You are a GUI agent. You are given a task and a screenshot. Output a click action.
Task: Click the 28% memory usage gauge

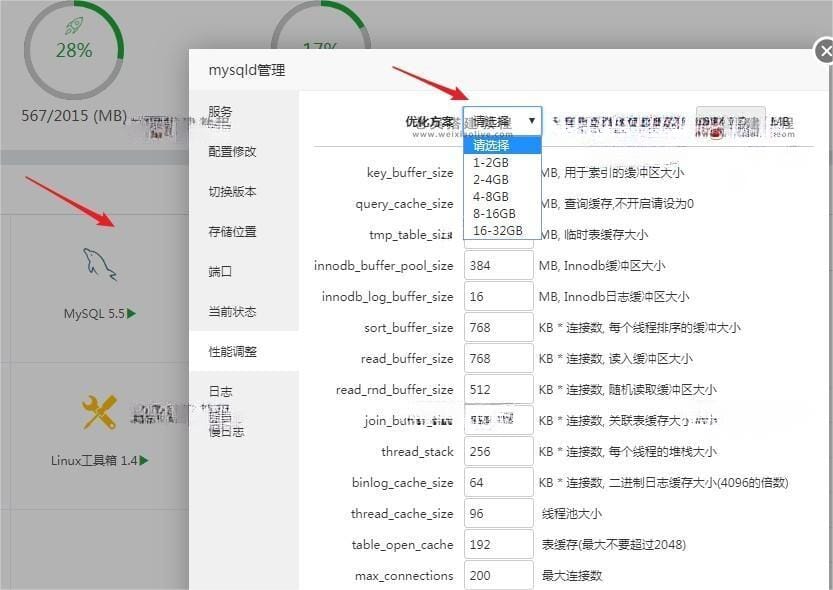click(x=74, y=50)
